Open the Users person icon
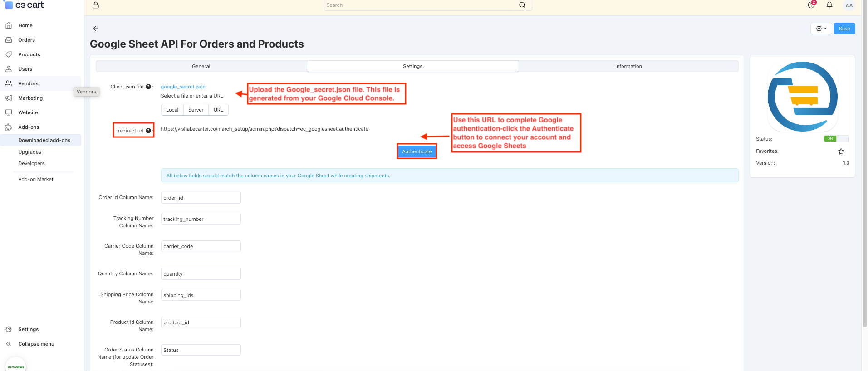The image size is (868, 371). (x=9, y=69)
